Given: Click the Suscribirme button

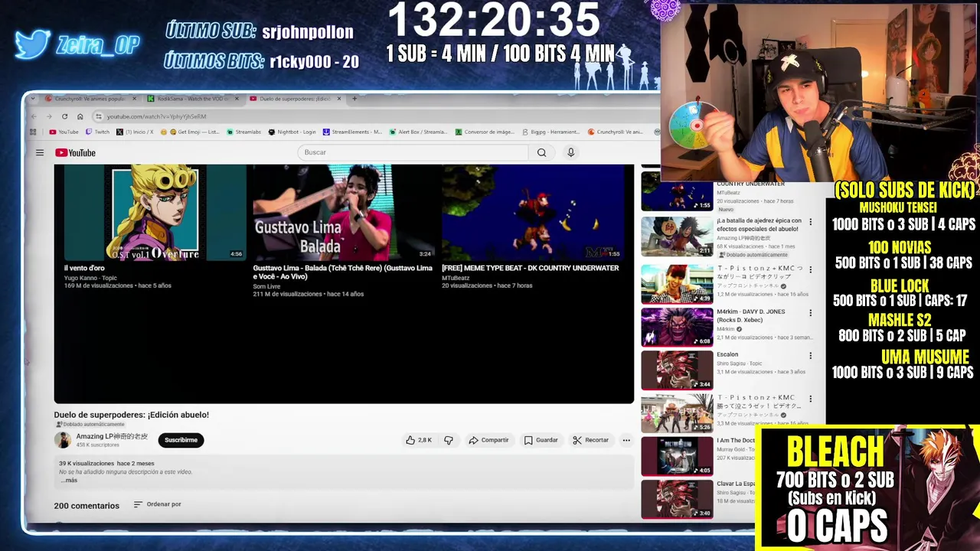Looking at the screenshot, I should point(181,440).
